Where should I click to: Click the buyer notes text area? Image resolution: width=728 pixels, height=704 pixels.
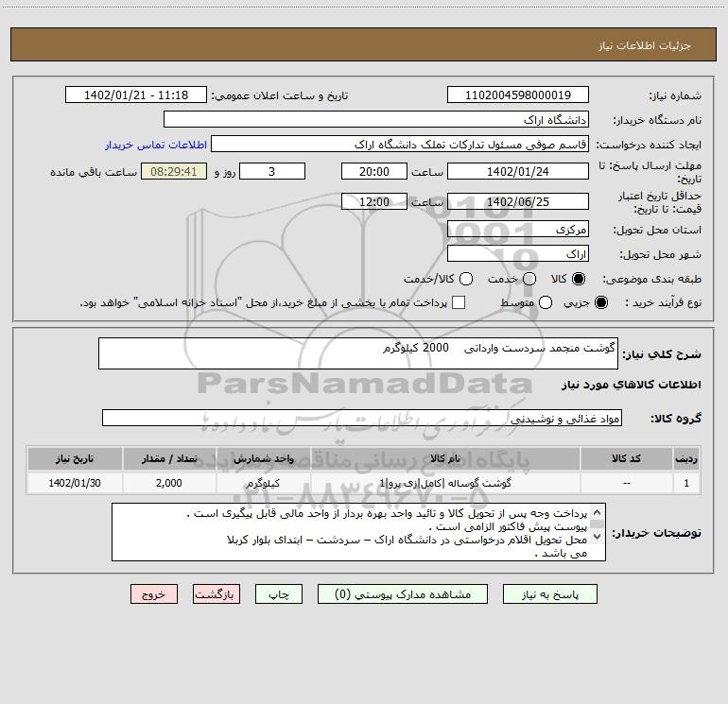pos(358,532)
